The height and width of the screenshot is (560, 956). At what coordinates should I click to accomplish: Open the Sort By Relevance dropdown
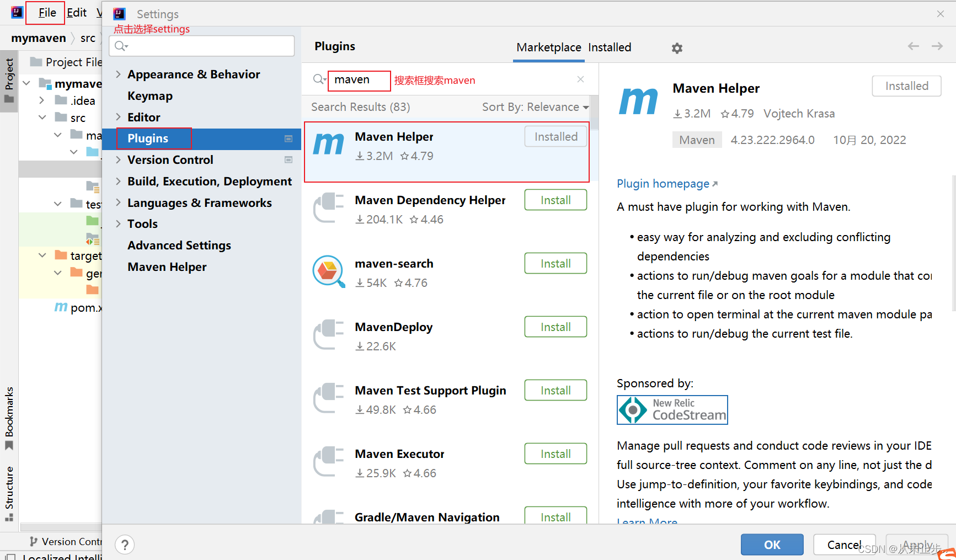click(535, 107)
